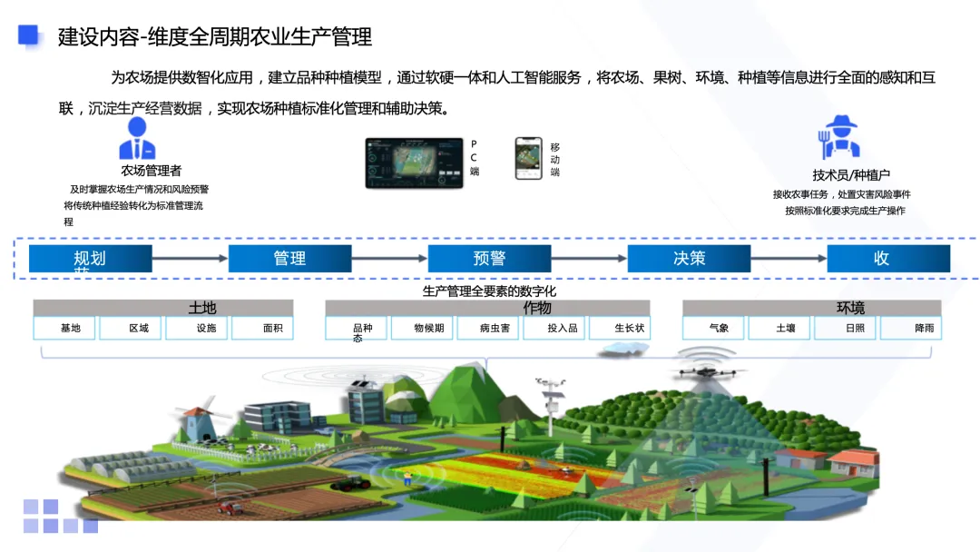Click the 技术员/种植户 label

850,175
